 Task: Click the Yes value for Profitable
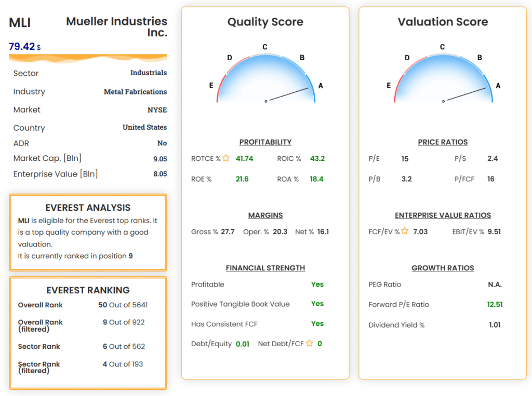click(x=317, y=284)
